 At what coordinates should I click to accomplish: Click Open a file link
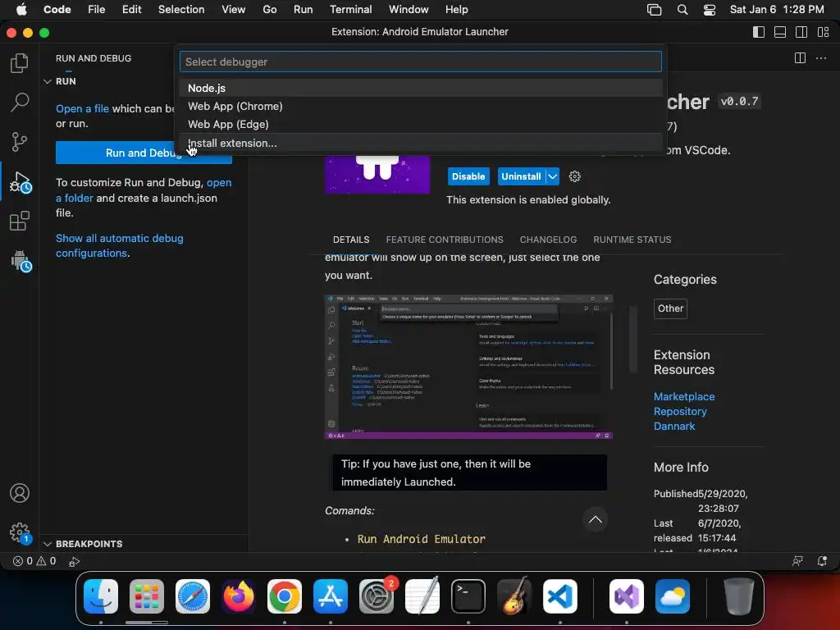tap(82, 109)
